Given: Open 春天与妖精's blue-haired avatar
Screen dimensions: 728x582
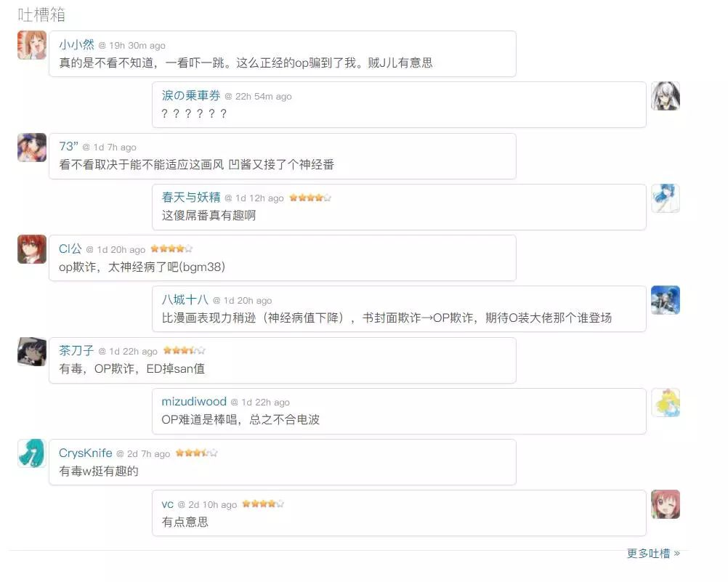Looking at the screenshot, I should coord(665,198).
